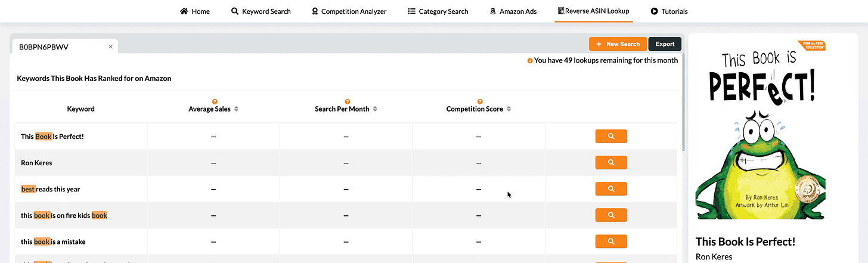Close the B0BPN6PBWV tab
868x263 pixels.
coord(110,47)
